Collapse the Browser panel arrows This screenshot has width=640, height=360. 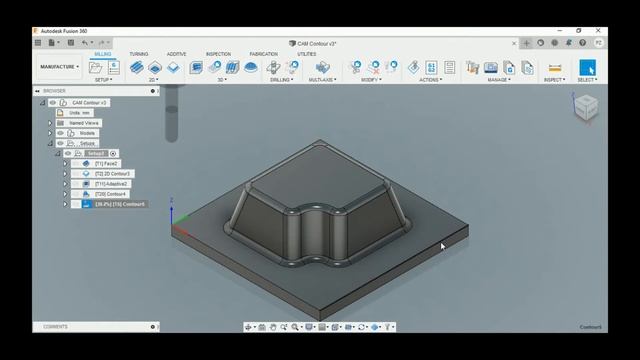pos(38,91)
